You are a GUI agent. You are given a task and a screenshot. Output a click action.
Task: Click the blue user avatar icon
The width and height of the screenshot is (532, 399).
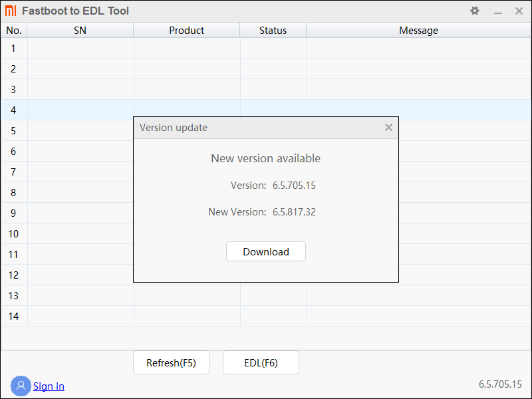tap(21, 386)
